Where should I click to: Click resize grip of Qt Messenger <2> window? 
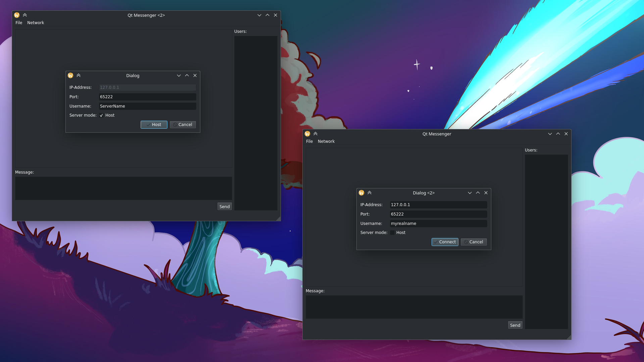pos(279,219)
